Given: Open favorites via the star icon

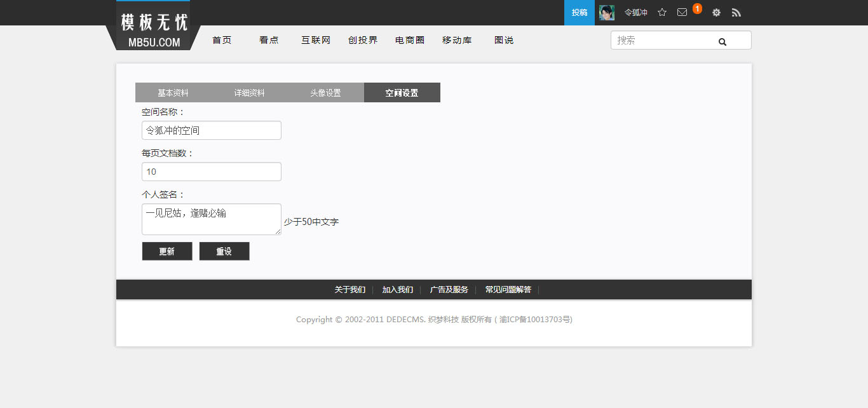Looking at the screenshot, I should pyautogui.click(x=662, y=13).
